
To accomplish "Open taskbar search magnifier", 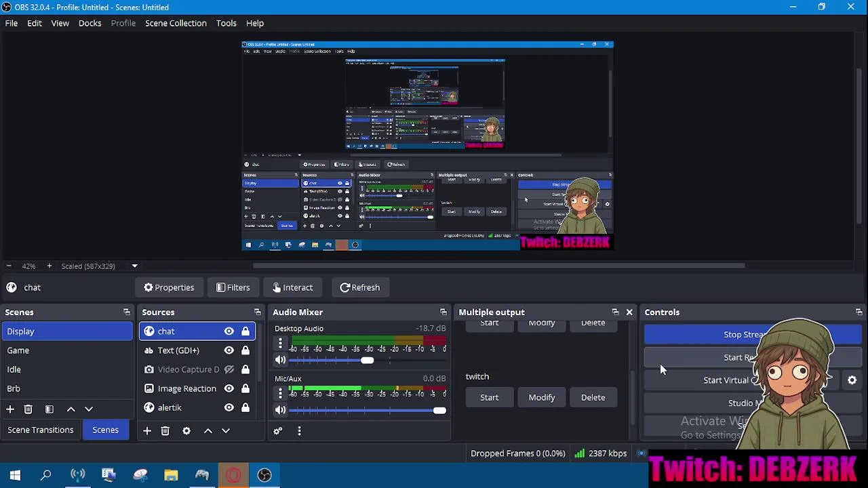I will 46,475.
